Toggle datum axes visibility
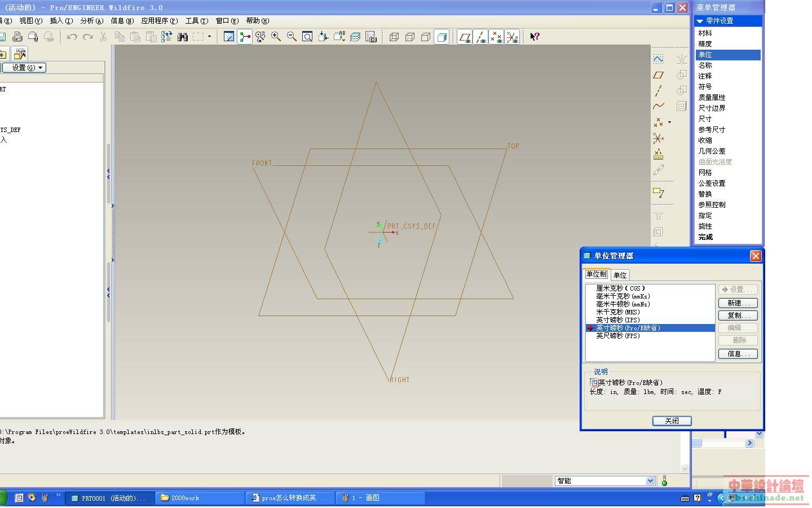The height and width of the screenshot is (508, 812). pos(480,37)
